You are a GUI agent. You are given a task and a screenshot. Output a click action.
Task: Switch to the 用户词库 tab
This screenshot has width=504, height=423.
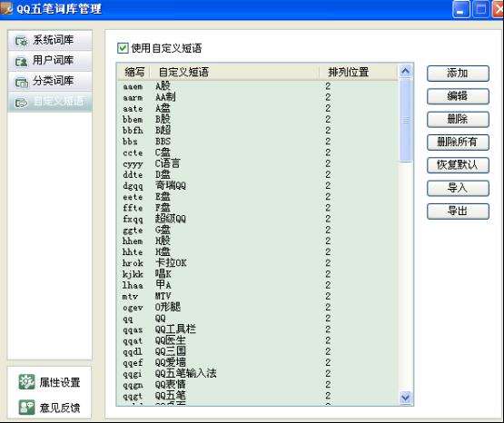pos(50,61)
